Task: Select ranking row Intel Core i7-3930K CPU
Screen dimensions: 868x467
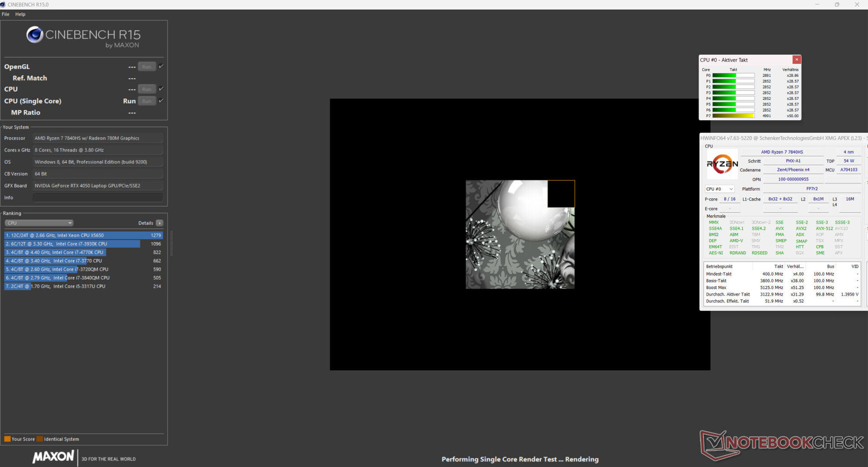Action: point(84,244)
